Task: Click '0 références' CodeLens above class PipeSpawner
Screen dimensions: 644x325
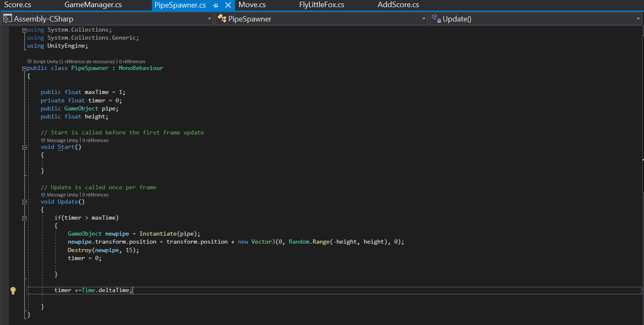Action: click(x=132, y=62)
